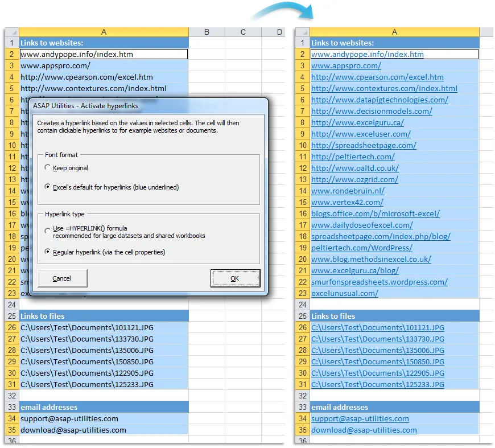The height and width of the screenshot is (448, 495).
Task: Open hyperlinked file 125233.JPG
Action: point(378,384)
